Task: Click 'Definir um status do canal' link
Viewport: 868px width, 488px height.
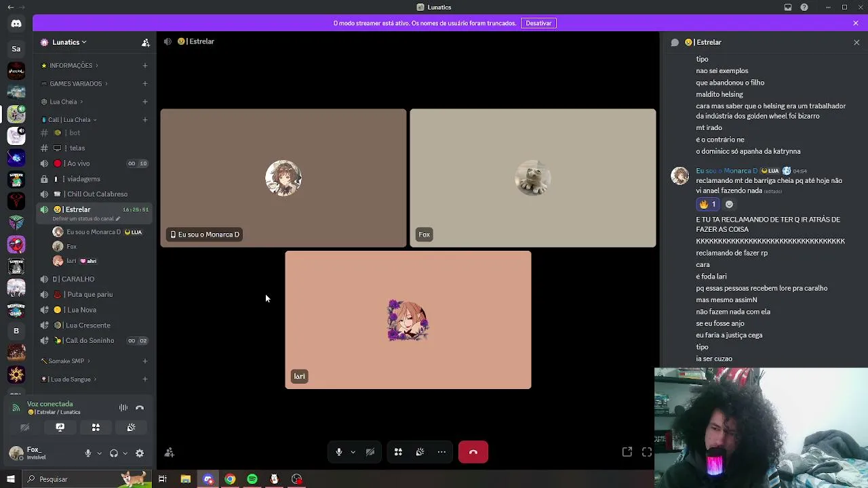Action: 86,219
